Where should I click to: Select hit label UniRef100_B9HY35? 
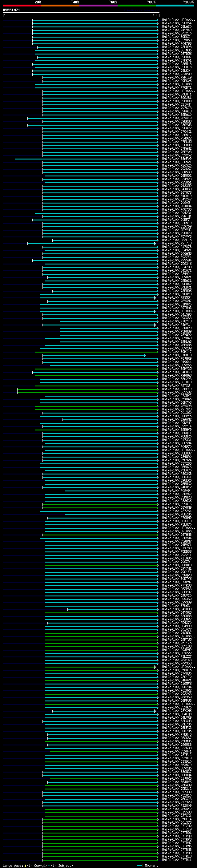point(177,369)
